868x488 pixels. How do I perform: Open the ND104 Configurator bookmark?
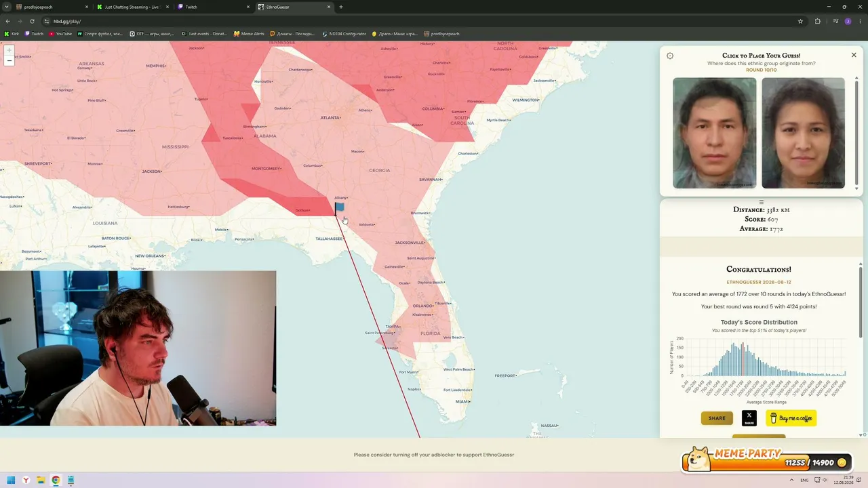pos(344,34)
